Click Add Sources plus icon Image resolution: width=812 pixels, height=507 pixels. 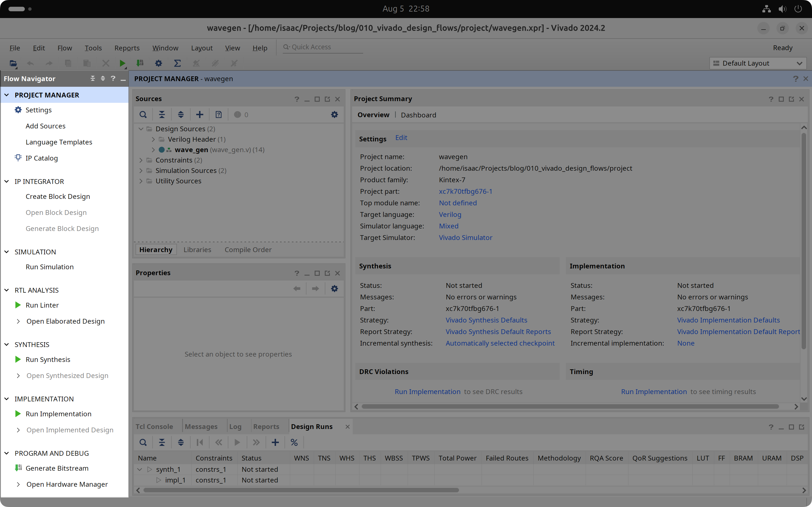click(200, 115)
